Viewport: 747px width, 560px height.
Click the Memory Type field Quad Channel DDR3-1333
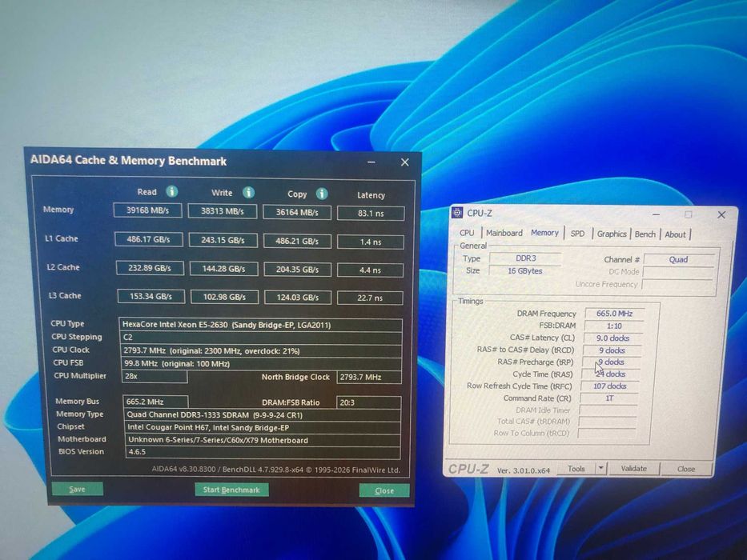(x=262, y=414)
